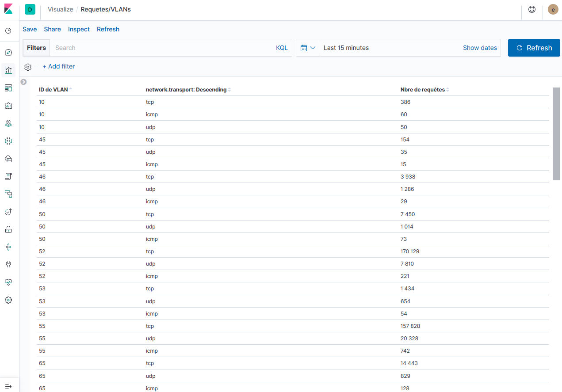Open the Machine Learning sidebar icon
This screenshot has width=562, height=392.
tap(8, 141)
